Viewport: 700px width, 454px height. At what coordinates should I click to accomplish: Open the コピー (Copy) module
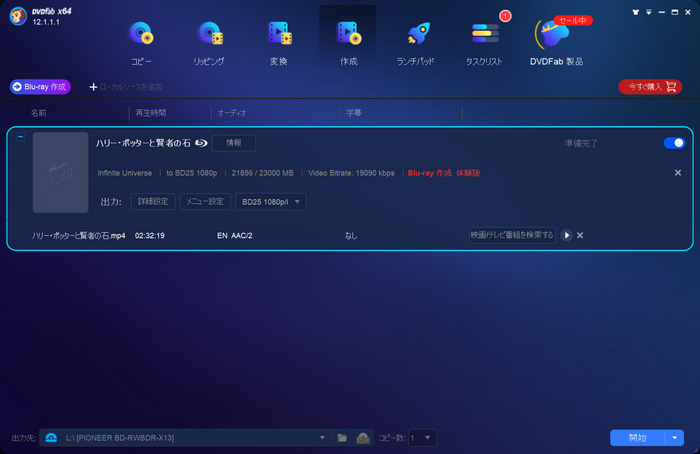pos(141,43)
